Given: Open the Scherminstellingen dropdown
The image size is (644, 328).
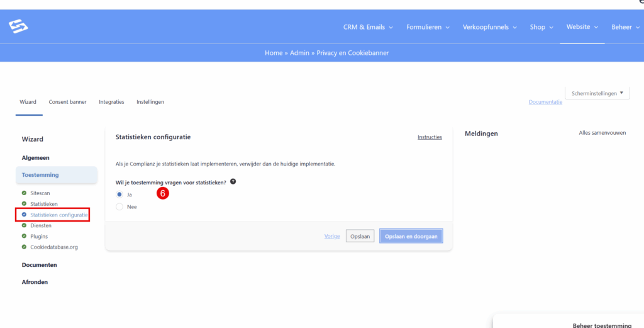Looking at the screenshot, I should (x=597, y=93).
